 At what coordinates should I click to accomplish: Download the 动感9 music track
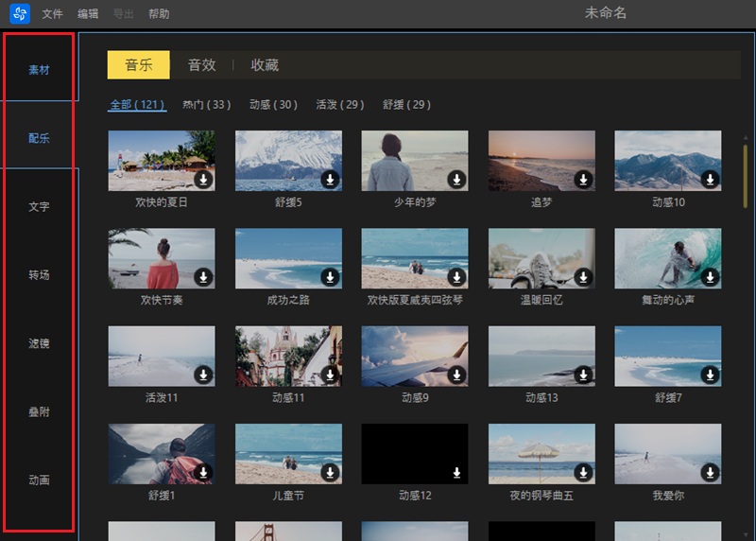click(x=456, y=375)
